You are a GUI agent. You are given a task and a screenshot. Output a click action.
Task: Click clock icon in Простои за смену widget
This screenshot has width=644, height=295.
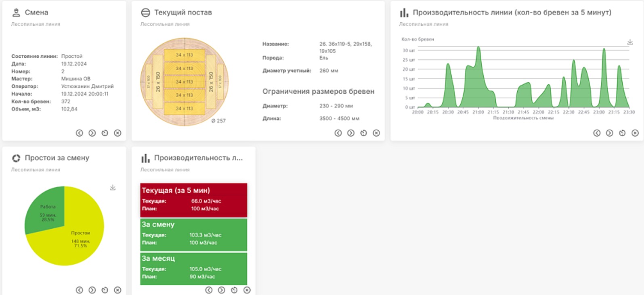(105, 290)
